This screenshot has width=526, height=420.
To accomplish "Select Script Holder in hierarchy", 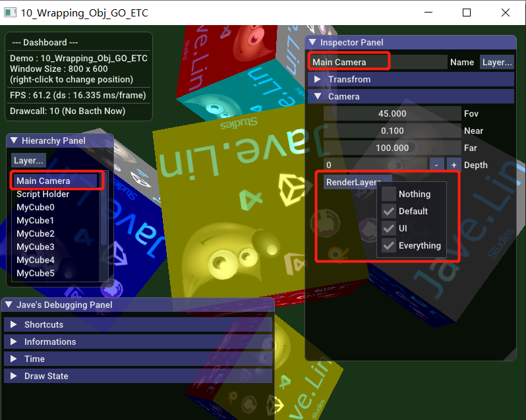I will point(55,195).
